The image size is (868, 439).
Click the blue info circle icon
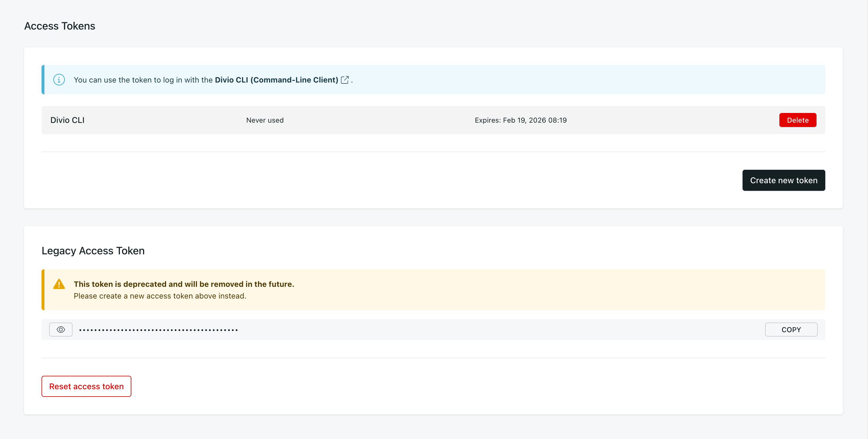tap(59, 80)
